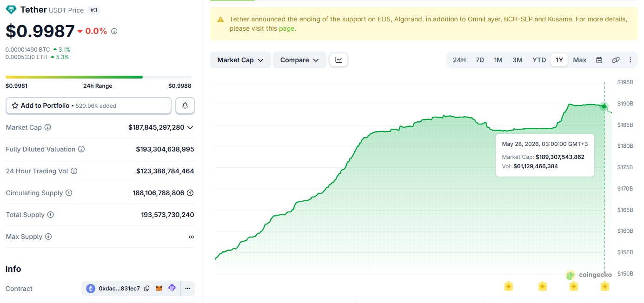
Task: Switch to line chart type icon
Action: 339,60
